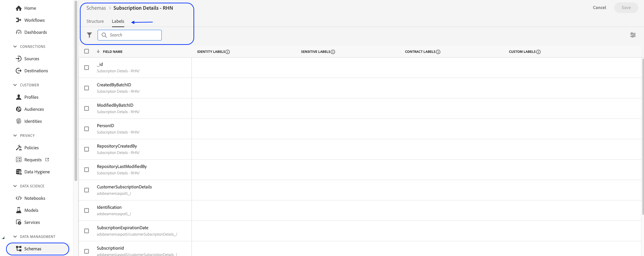Click the Identities fingerprint icon
Screen dimensions: 644x256
pyautogui.click(x=19, y=121)
